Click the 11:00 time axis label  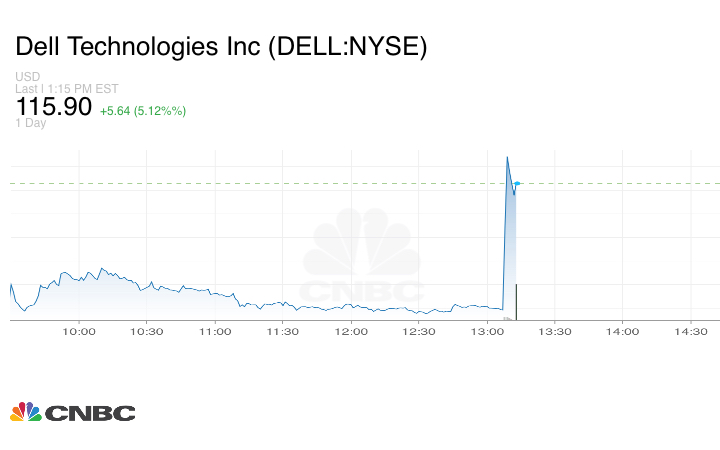click(215, 331)
